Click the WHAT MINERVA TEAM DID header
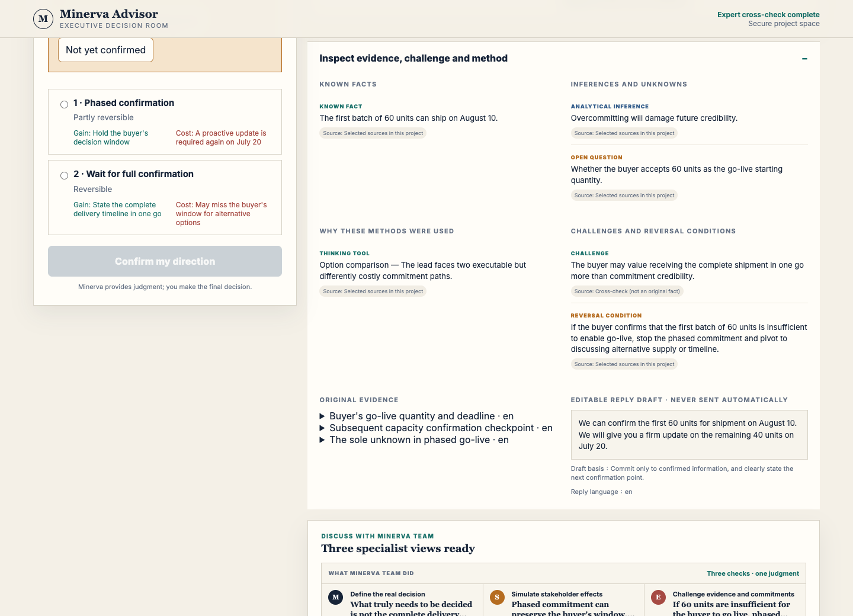The image size is (853, 616). pos(371,573)
